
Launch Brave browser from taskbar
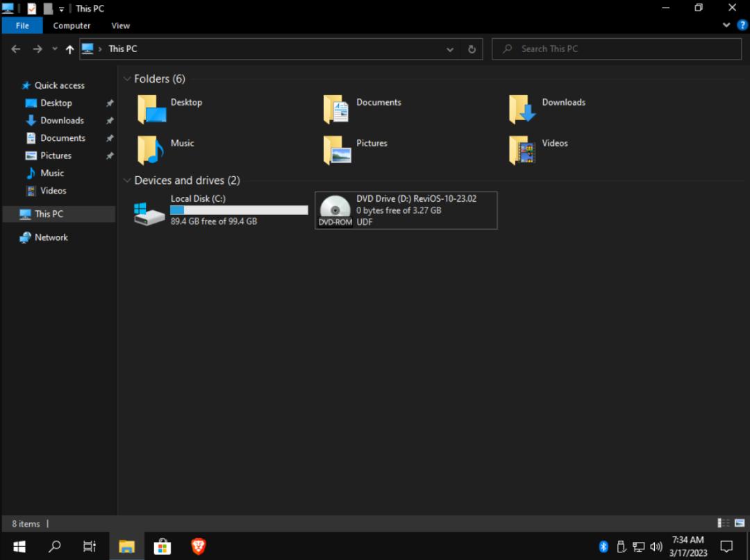pyautogui.click(x=199, y=546)
